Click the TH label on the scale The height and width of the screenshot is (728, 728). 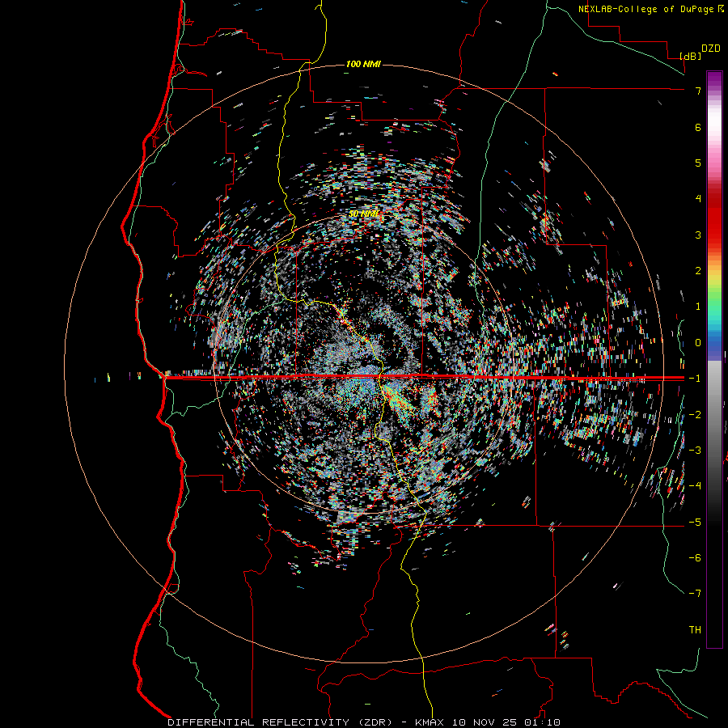coord(695,630)
